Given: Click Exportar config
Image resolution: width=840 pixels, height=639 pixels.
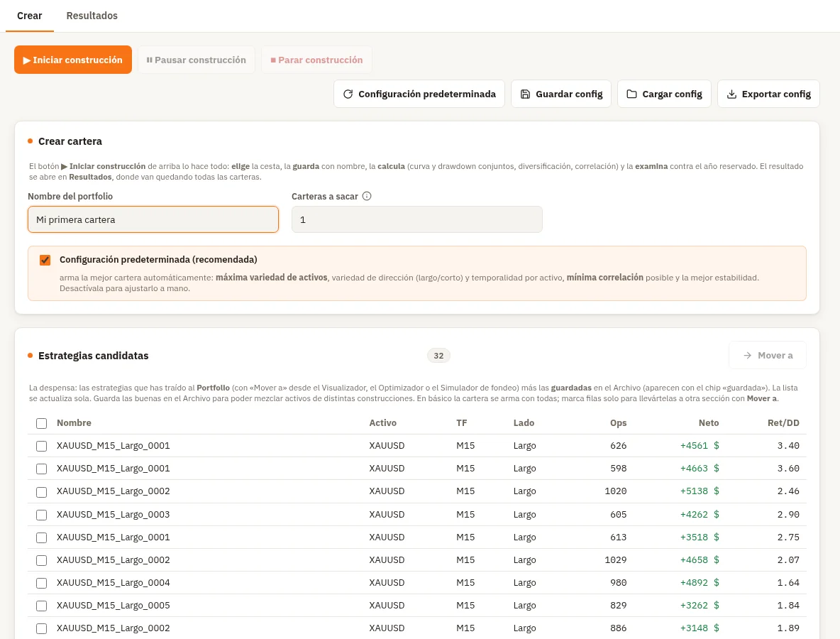Looking at the screenshot, I should pos(768,94).
